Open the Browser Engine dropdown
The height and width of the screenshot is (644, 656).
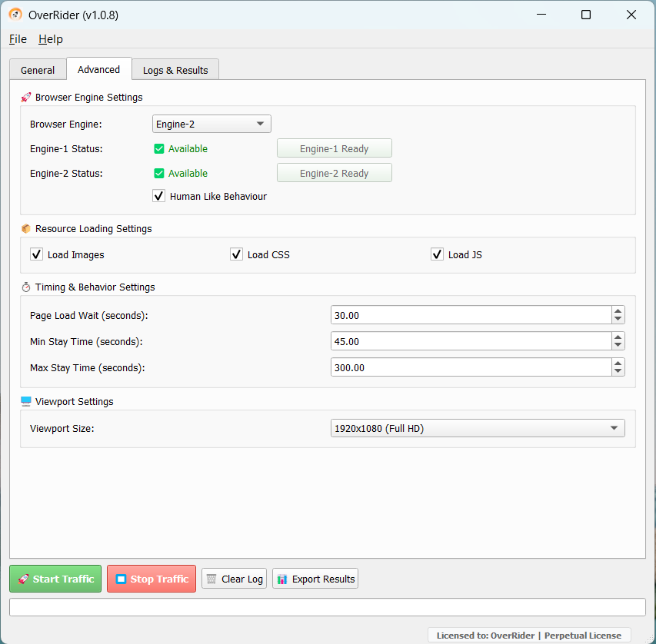click(211, 124)
